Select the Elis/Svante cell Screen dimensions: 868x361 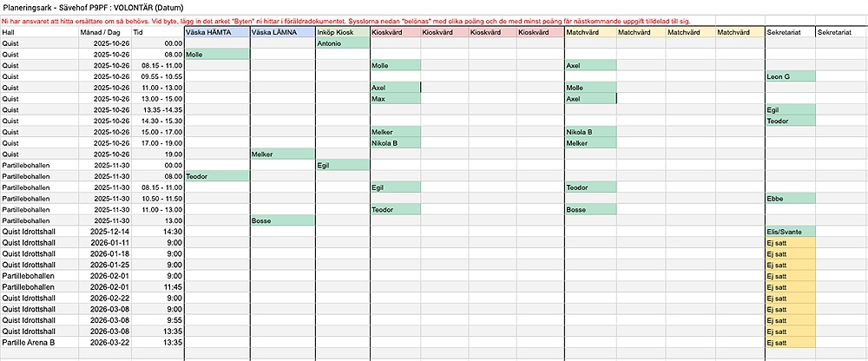tap(790, 232)
